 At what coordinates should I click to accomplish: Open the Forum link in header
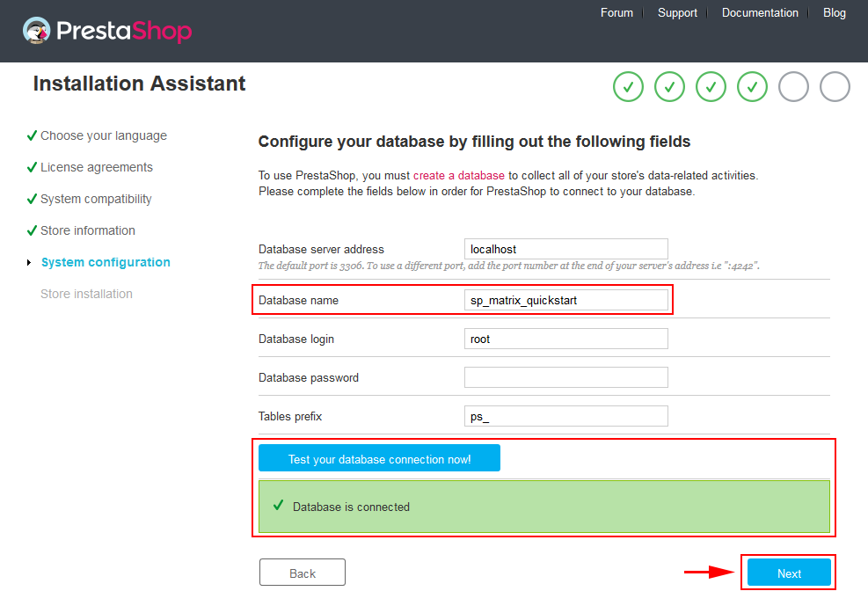coord(616,13)
